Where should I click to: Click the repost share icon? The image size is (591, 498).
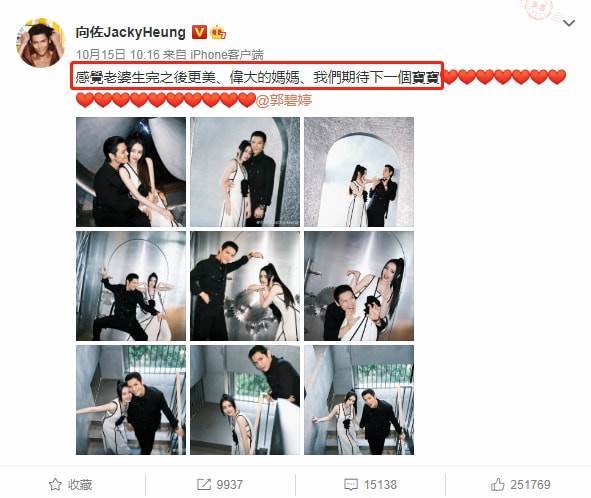(x=204, y=484)
